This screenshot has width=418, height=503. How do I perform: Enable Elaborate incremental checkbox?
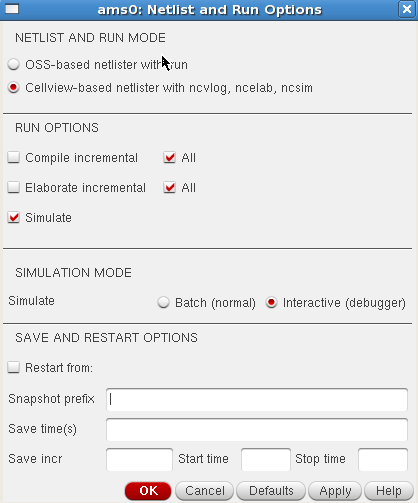[14, 187]
